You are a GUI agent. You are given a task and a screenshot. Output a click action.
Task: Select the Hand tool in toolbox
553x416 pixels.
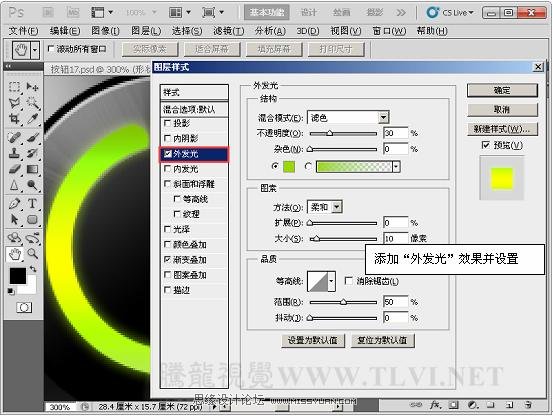pos(14,254)
